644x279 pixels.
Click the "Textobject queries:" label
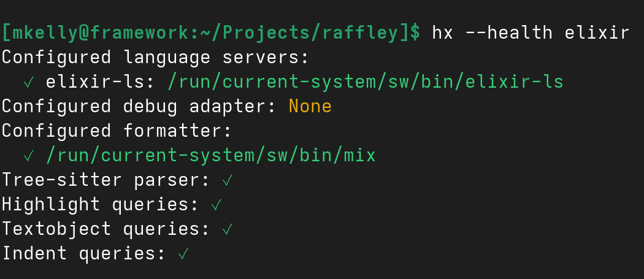105,229
